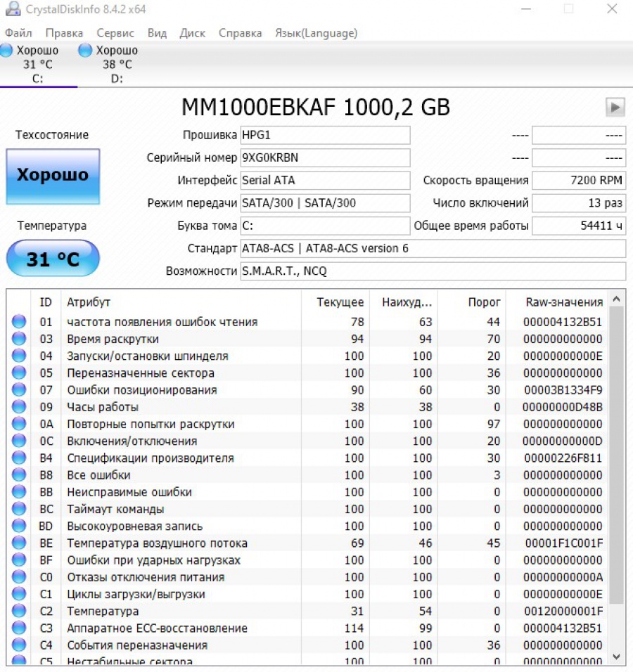Select the attribute row "Все ошибки"
Viewport: 633px width, 672px height.
(141, 475)
